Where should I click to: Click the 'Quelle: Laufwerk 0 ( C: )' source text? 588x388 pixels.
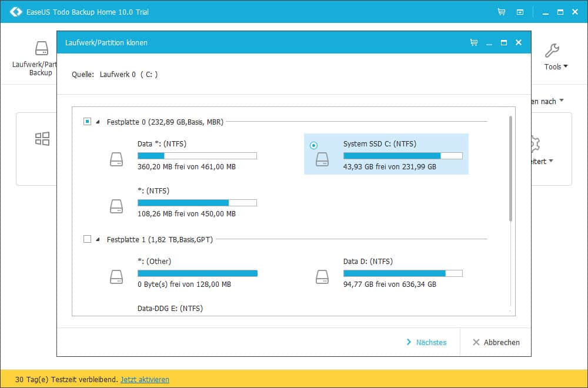pos(115,74)
